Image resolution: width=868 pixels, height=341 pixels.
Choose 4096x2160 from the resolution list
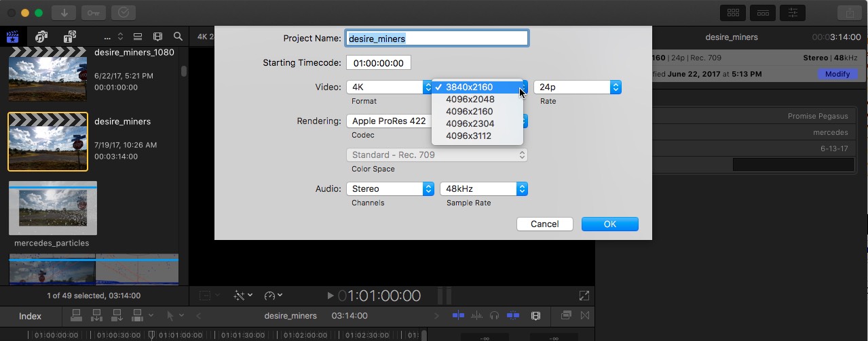click(x=470, y=112)
